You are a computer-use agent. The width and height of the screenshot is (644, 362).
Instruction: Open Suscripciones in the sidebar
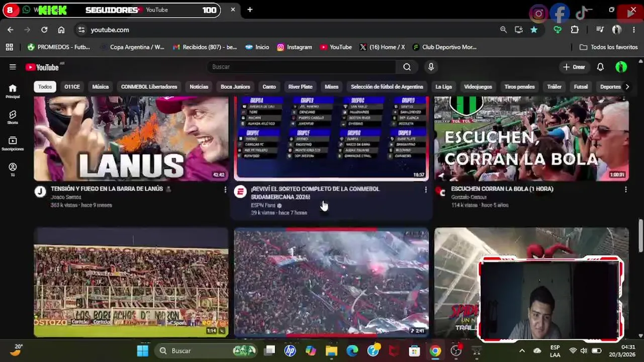tap(13, 143)
